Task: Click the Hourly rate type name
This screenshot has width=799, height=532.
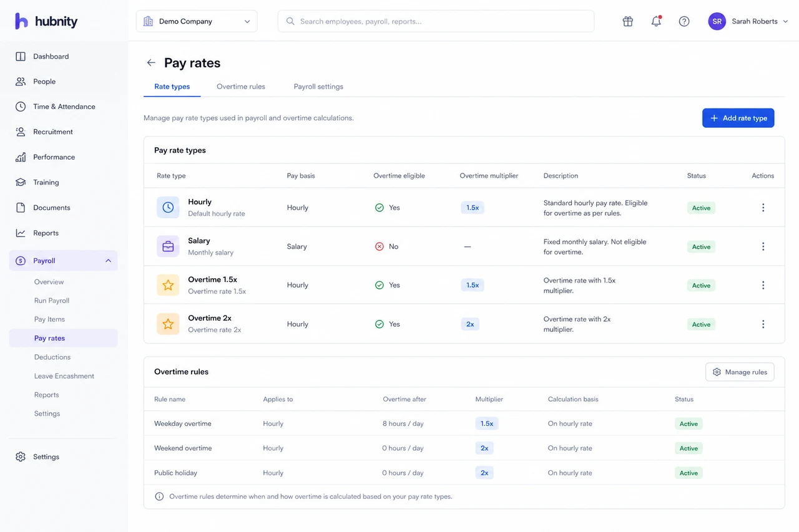Action: pyautogui.click(x=200, y=202)
